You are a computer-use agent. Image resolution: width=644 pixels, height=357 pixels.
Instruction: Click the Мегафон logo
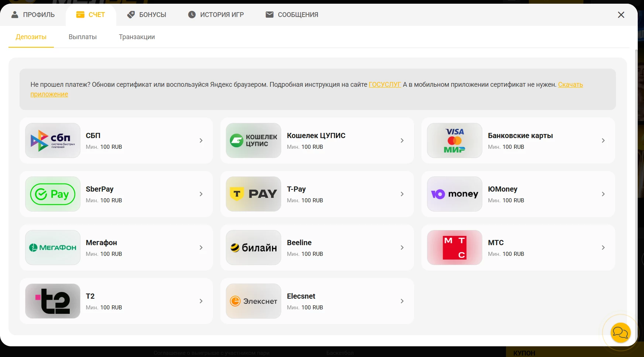pyautogui.click(x=53, y=247)
